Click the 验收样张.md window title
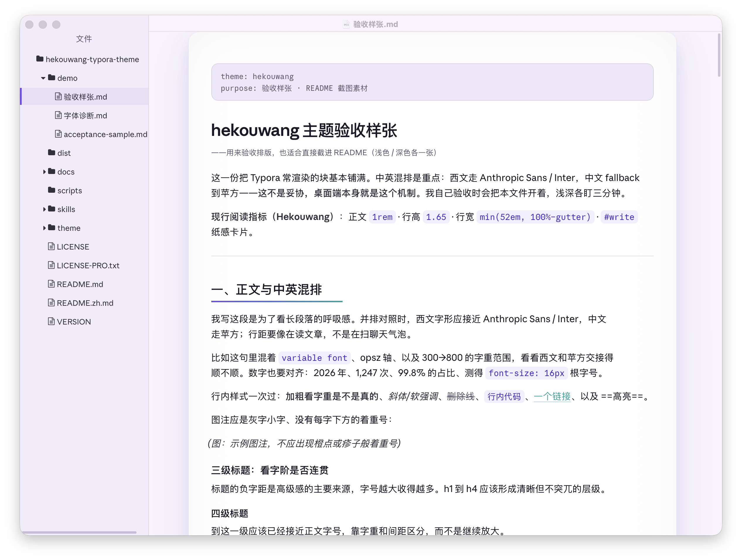This screenshot has height=560, width=742. [375, 24]
